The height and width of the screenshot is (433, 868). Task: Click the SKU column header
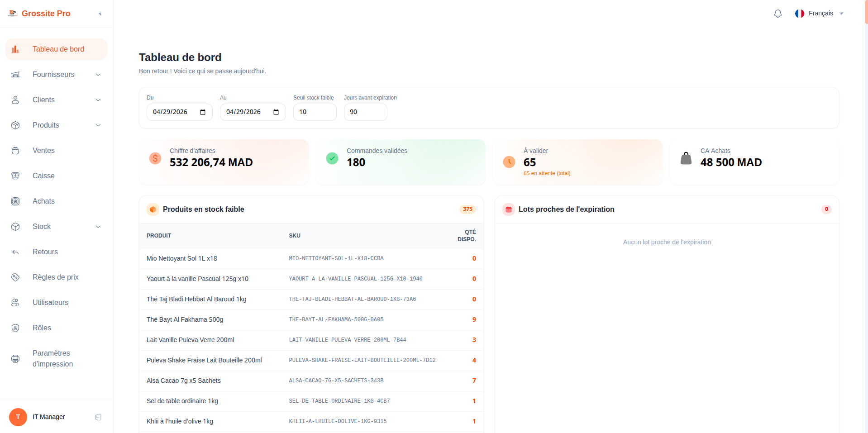coord(295,236)
